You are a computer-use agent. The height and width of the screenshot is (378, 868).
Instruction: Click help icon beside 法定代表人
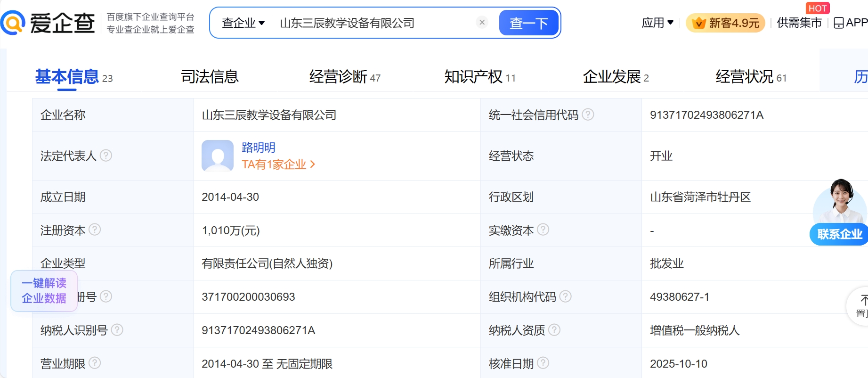click(106, 156)
